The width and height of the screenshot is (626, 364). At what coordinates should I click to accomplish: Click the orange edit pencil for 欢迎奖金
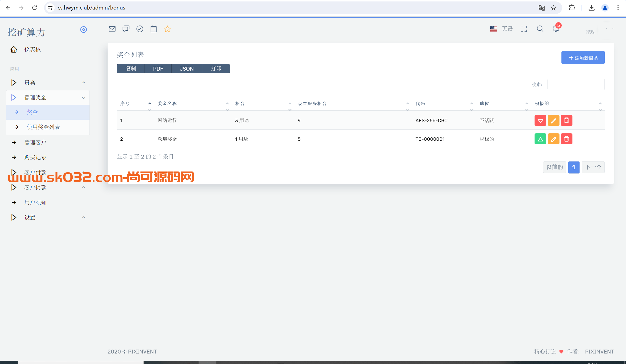553,139
